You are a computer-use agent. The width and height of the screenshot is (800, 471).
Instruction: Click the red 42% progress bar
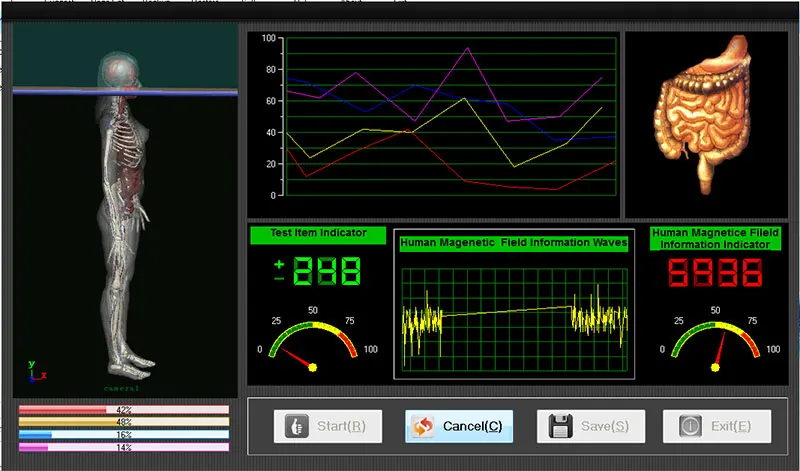point(124,410)
